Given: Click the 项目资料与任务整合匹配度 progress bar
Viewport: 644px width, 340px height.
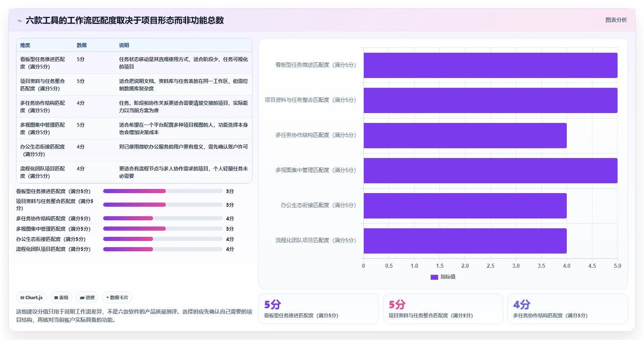Looking at the screenshot, I should [x=163, y=205].
